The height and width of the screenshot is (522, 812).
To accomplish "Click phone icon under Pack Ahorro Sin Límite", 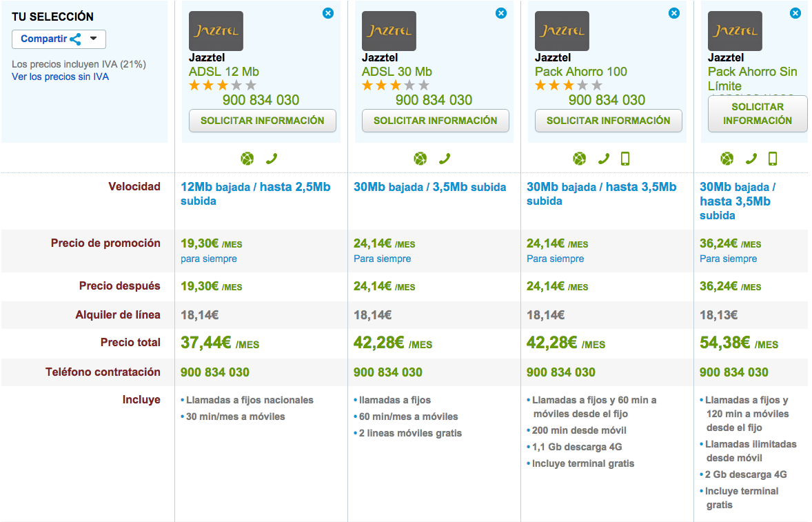I will [751, 159].
